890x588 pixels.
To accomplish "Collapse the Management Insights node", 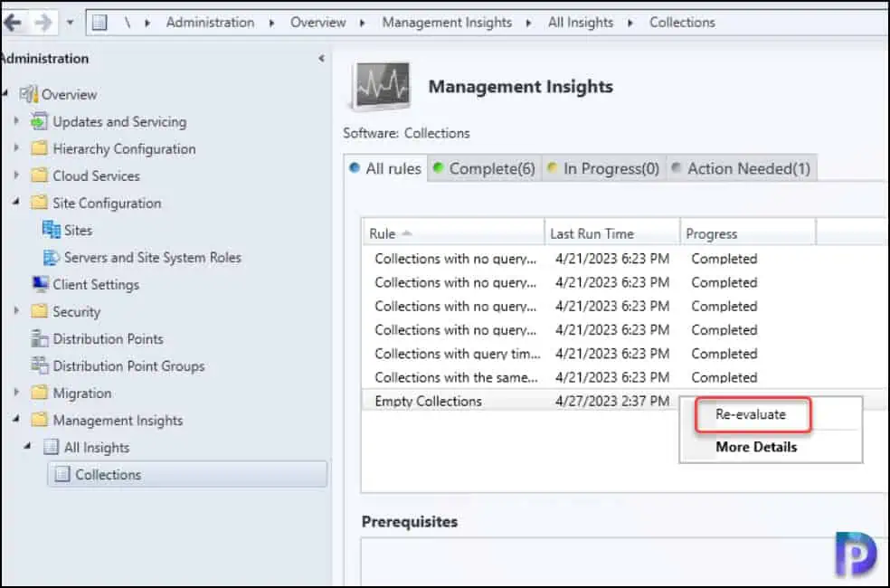I will click(16, 418).
